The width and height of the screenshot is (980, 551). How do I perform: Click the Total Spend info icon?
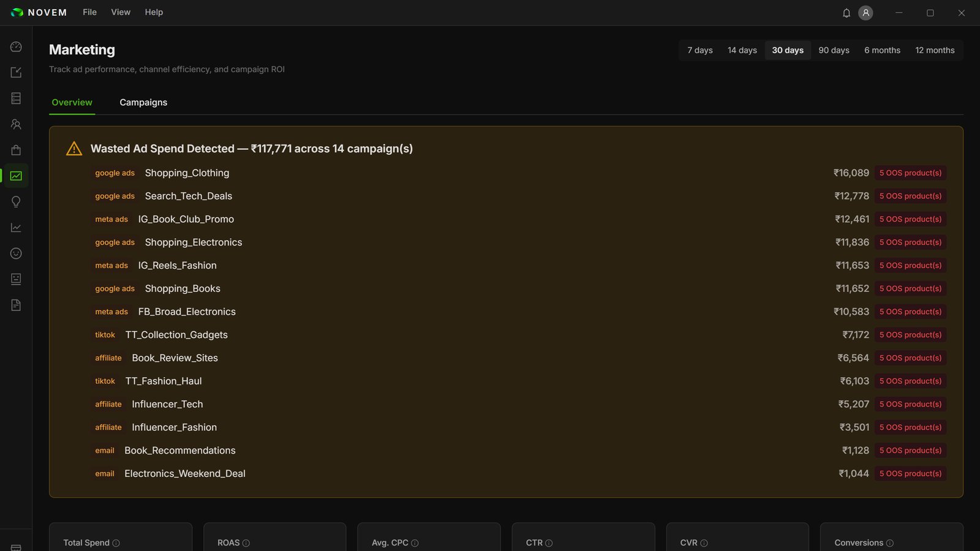pyautogui.click(x=116, y=543)
